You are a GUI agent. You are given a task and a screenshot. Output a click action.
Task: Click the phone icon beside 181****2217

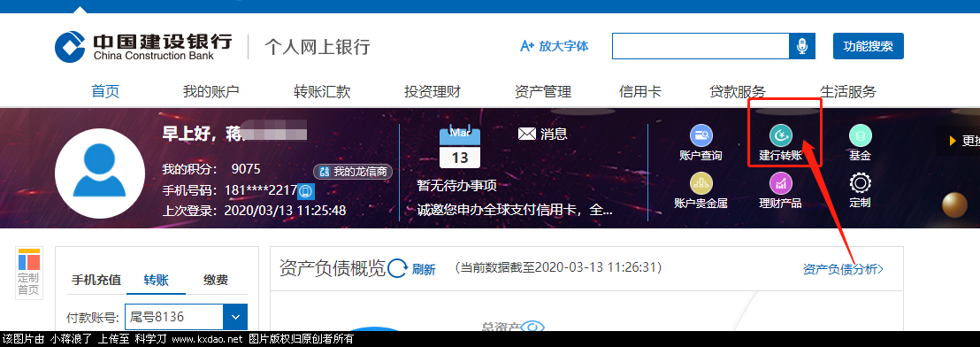[306, 190]
